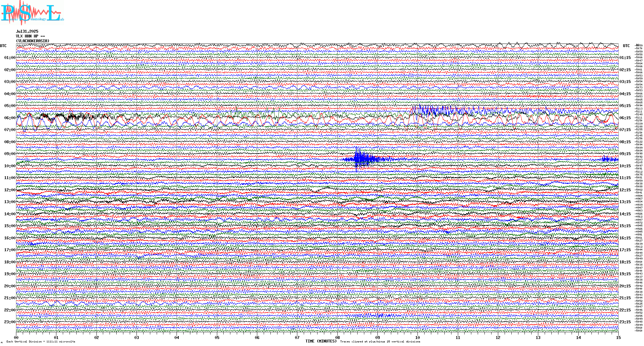Screen dimensions: 644x346
Task: Click the 19:00 hour label on the left
Action: (10, 274)
